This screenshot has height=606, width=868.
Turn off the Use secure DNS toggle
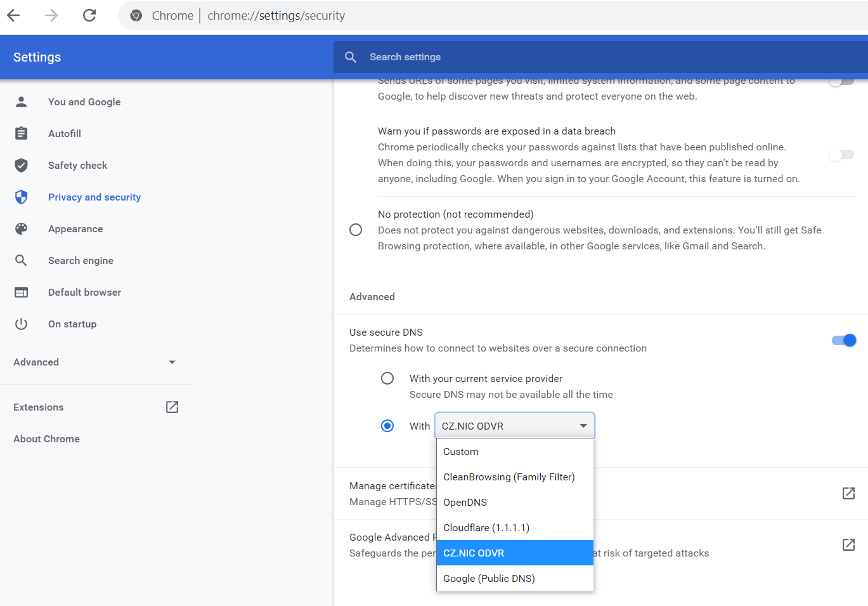pyautogui.click(x=844, y=340)
